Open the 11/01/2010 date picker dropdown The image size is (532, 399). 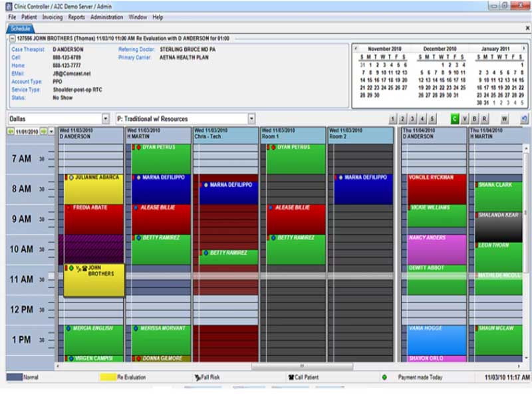52,132
